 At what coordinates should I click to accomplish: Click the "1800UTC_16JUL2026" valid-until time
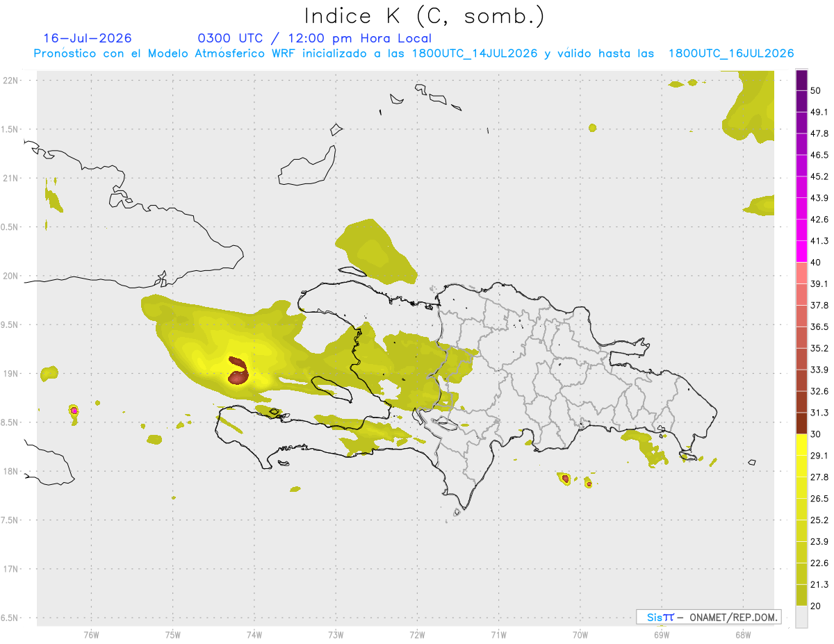click(x=731, y=53)
